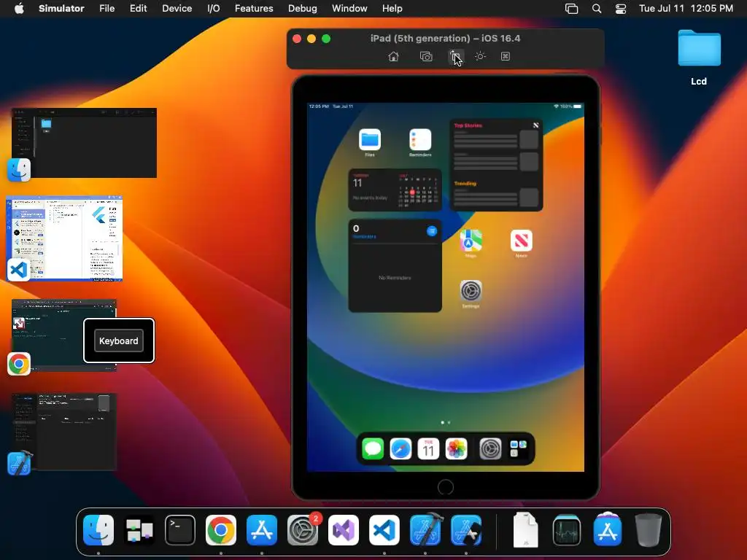The width and height of the screenshot is (747, 560).
Task: Open the Apple menu
Action: pyautogui.click(x=19, y=9)
